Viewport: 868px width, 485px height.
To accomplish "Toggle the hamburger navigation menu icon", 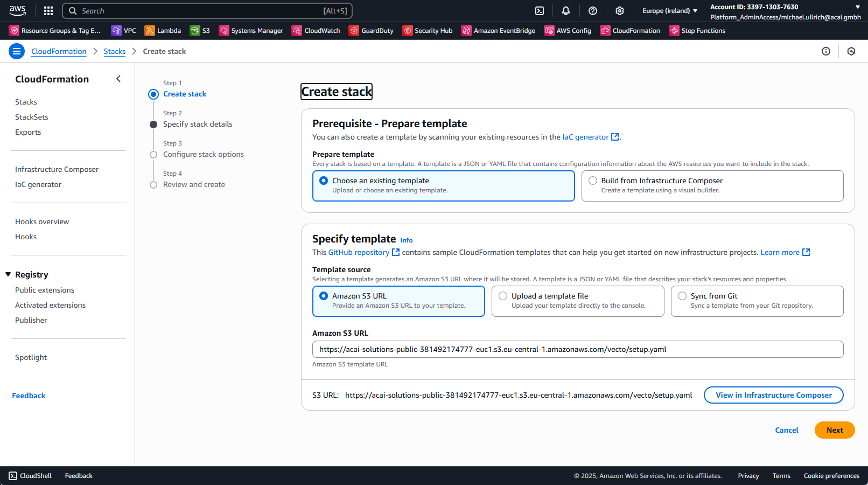I will tap(17, 51).
